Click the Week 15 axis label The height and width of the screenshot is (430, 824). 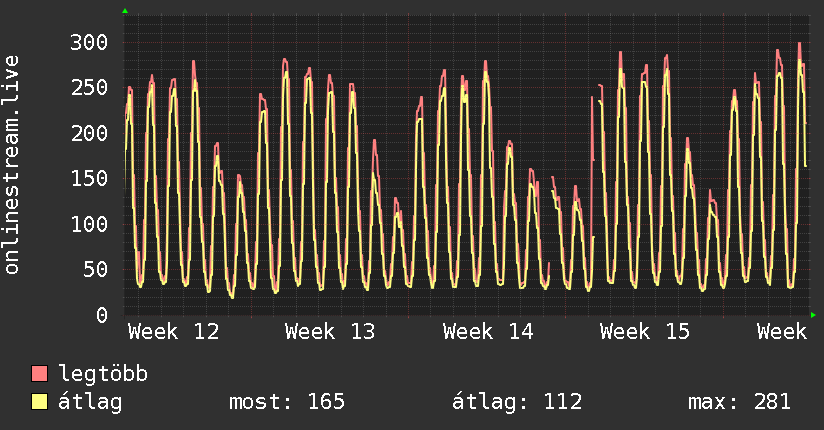pyautogui.click(x=645, y=332)
